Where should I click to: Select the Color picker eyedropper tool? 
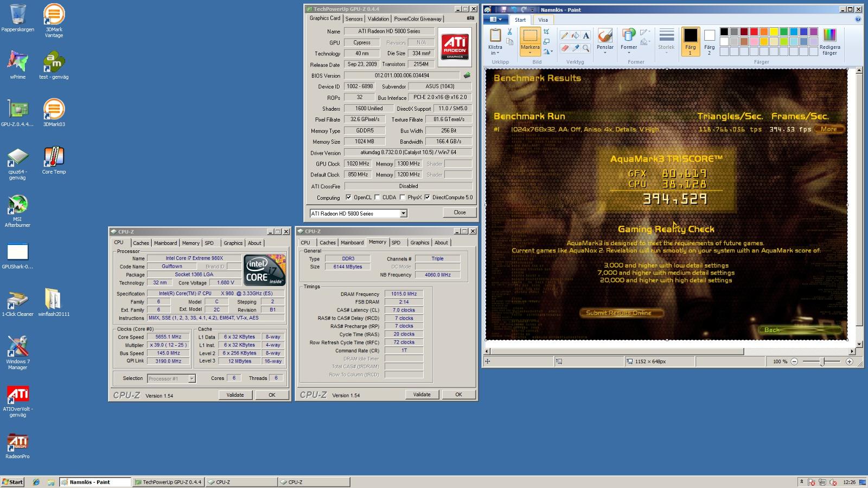(x=575, y=48)
